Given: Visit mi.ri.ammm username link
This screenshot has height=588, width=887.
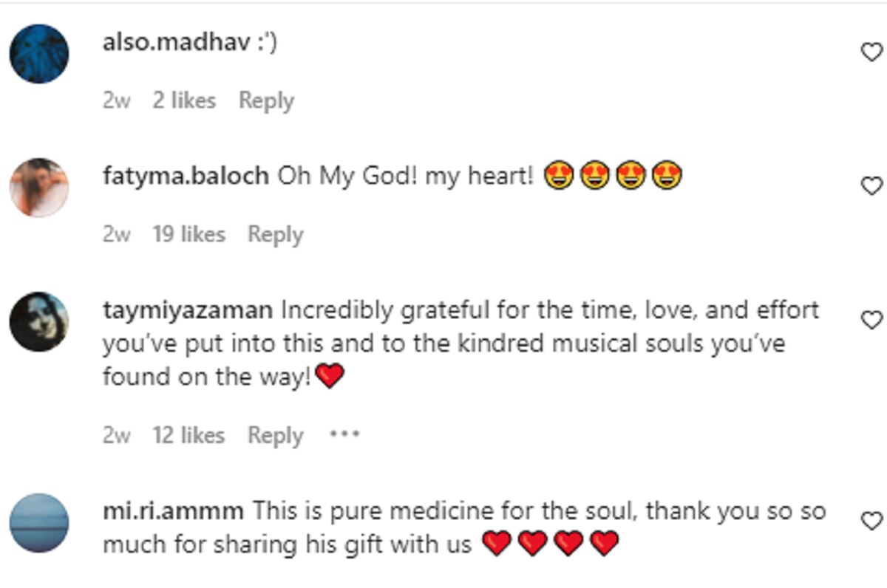Looking at the screenshot, I should tap(175, 511).
